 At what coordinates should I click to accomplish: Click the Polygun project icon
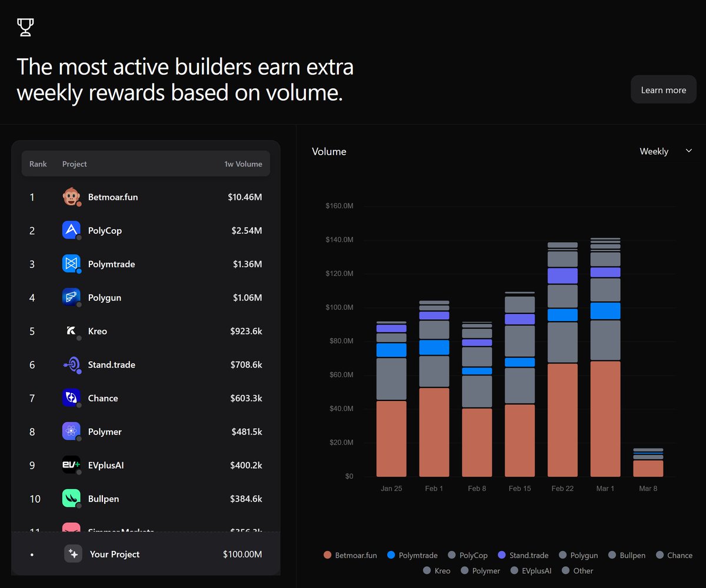tap(71, 297)
